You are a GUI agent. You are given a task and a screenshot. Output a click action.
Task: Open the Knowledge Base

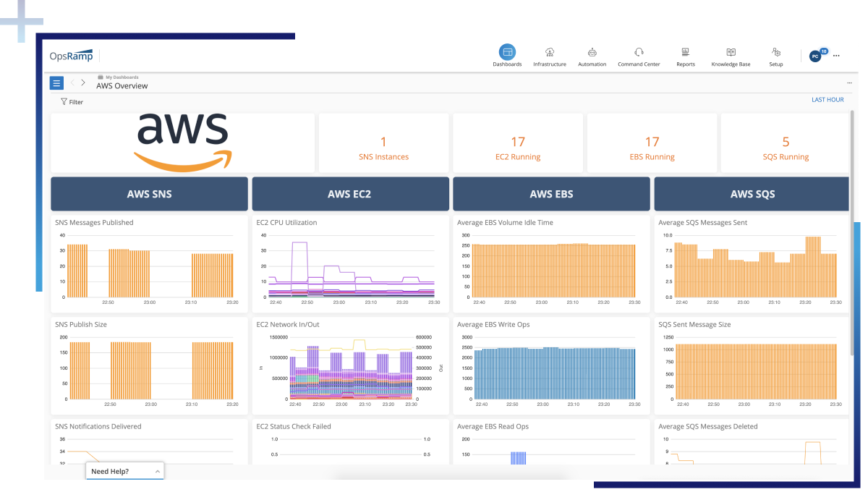point(731,56)
